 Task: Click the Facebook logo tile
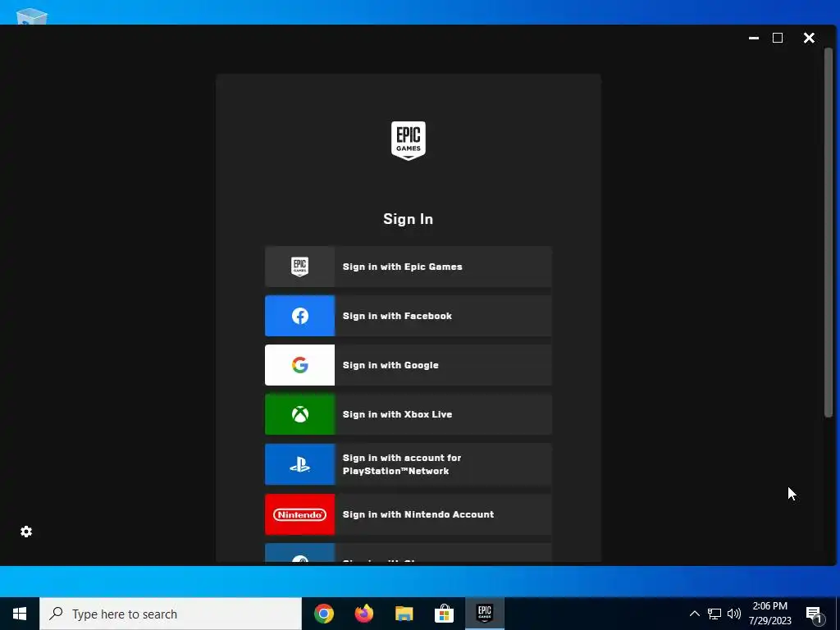[x=299, y=316]
